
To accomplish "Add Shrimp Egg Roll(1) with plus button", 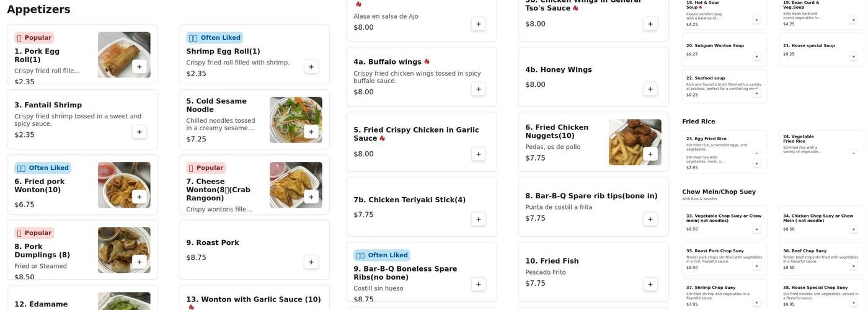I will (x=311, y=67).
